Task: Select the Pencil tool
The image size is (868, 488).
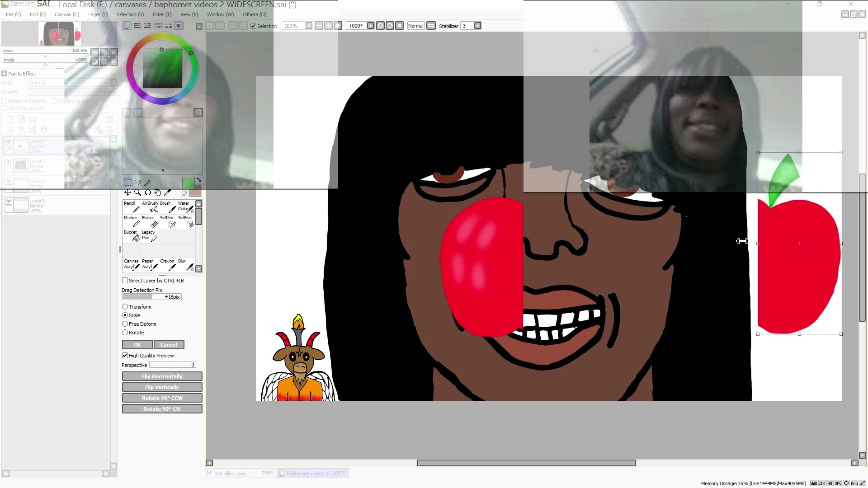Action: click(132, 206)
